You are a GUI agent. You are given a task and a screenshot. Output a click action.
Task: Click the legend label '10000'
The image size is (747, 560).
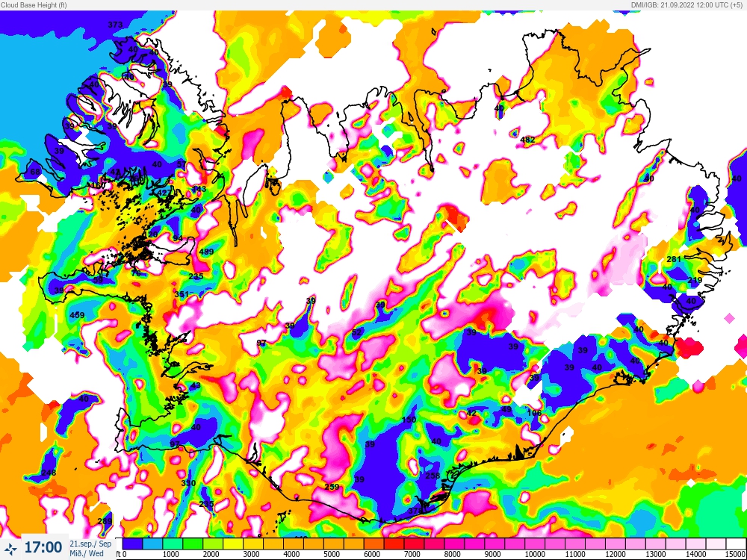(534, 554)
